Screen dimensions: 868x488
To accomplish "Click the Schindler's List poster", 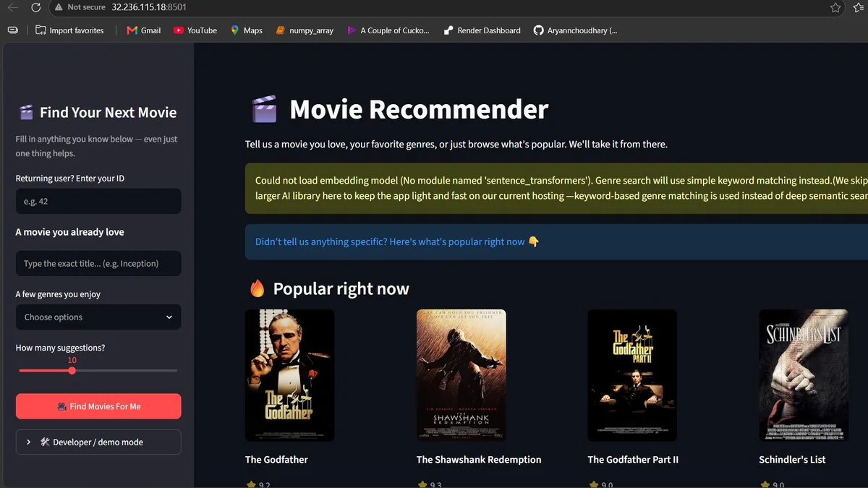I will pyautogui.click(x=804, y=375).
